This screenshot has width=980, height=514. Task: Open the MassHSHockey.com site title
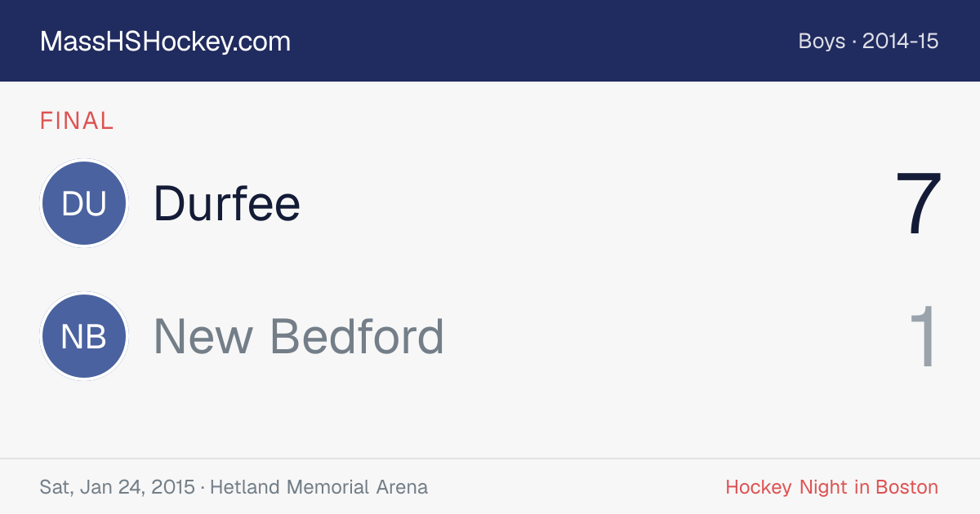point(165,42)
